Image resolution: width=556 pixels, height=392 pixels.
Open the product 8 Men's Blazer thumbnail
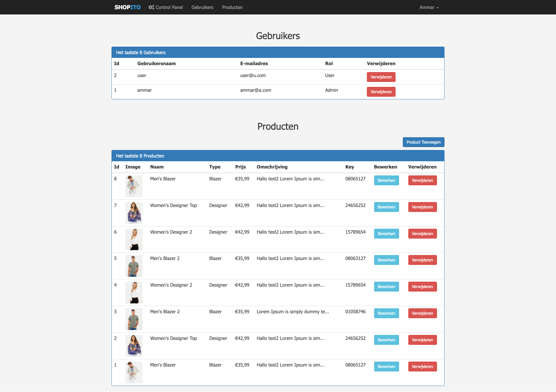pyautogui.click(x=134, y=186)
